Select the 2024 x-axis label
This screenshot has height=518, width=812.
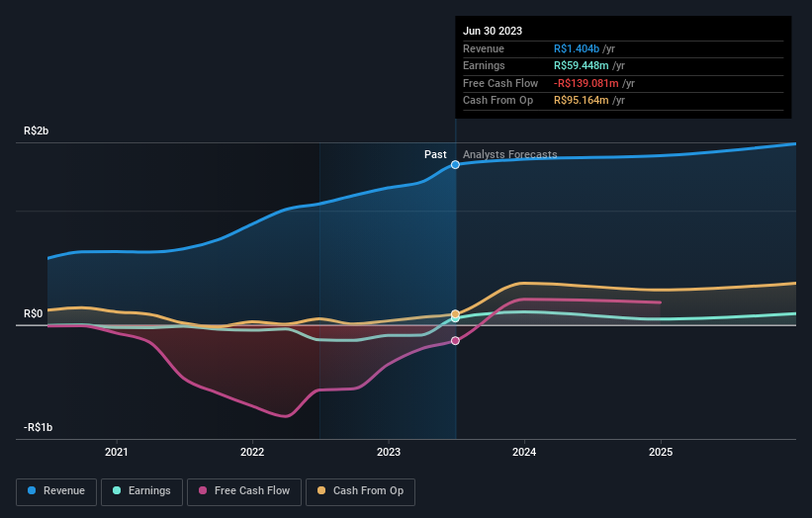click(524, 452)
